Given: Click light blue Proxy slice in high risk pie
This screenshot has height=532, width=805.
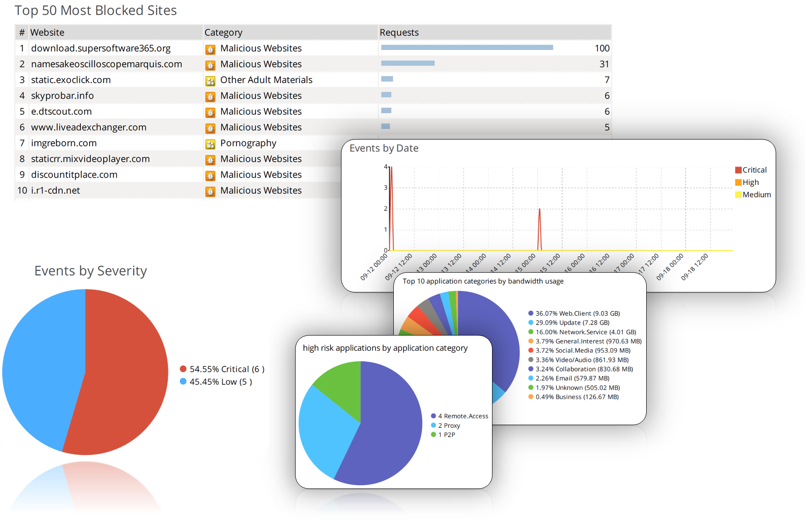Looking at the screenshot, I should click(x=326, y=431).
